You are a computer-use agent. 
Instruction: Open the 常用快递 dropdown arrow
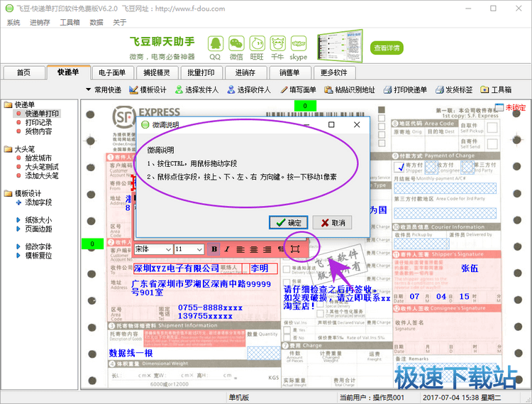coord(88,89)
